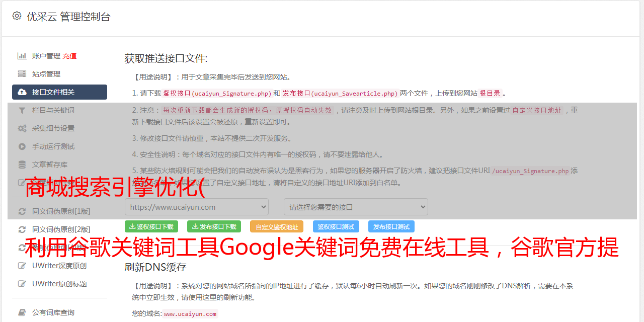Click the edit icon for UWriter深度原创
This screenshot has width=644, height=322.
[22, 266]
